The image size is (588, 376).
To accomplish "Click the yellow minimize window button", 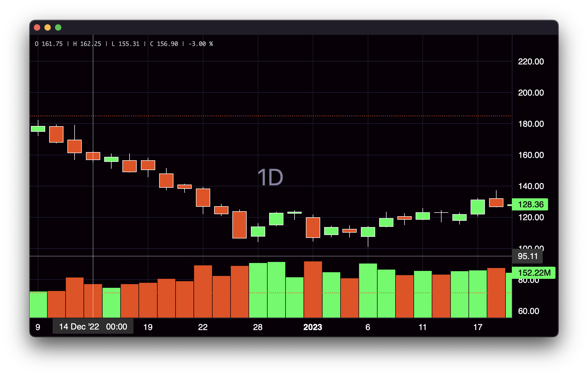I will click(48, 27).
